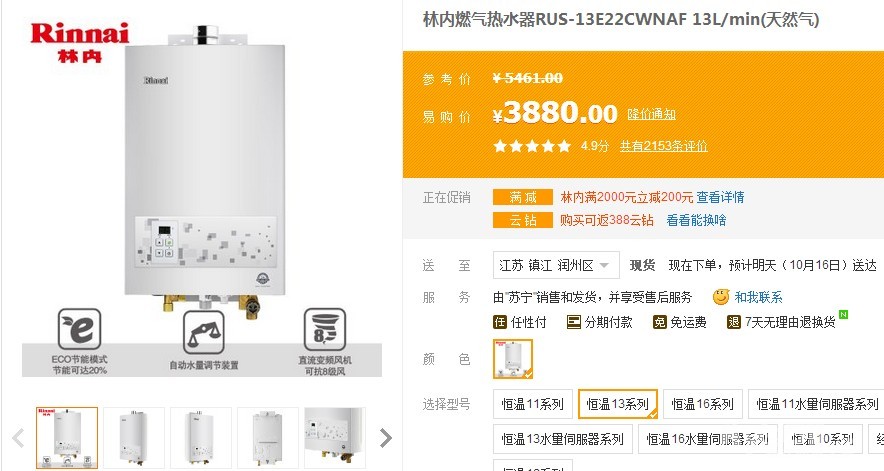Show previous thumbnails with left arrow
Screen dimensions: 884x471
(x=18, y=438)
